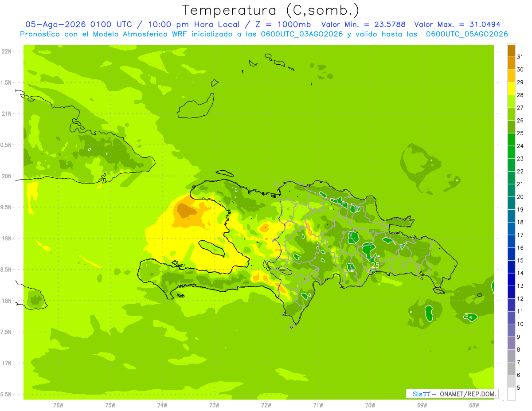Click the "10" label on the color scale
This screenshot has height=411, width=532.
tap(520, 324)
